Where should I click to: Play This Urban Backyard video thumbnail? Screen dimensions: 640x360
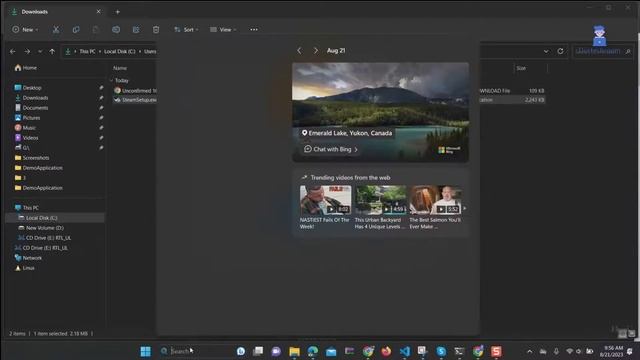click(380, 200)
